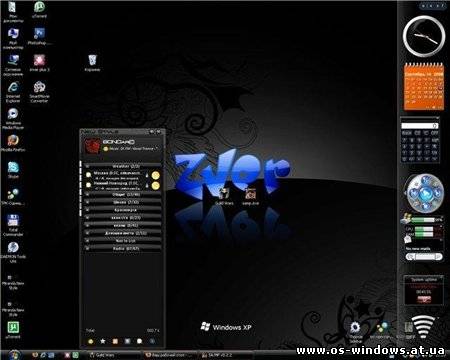450x360 pixels.
Task: Collapse the Weather (2/2) group in Miranda
Action: click(x=123, y=166)
